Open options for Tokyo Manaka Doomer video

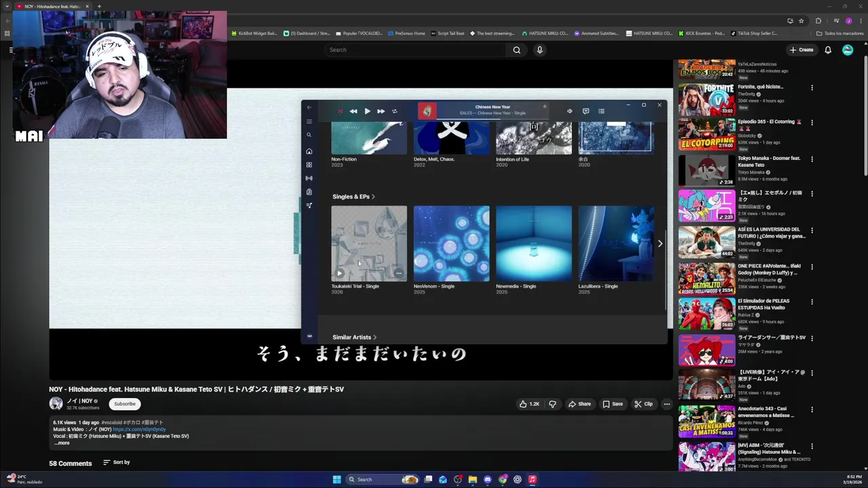812,159
